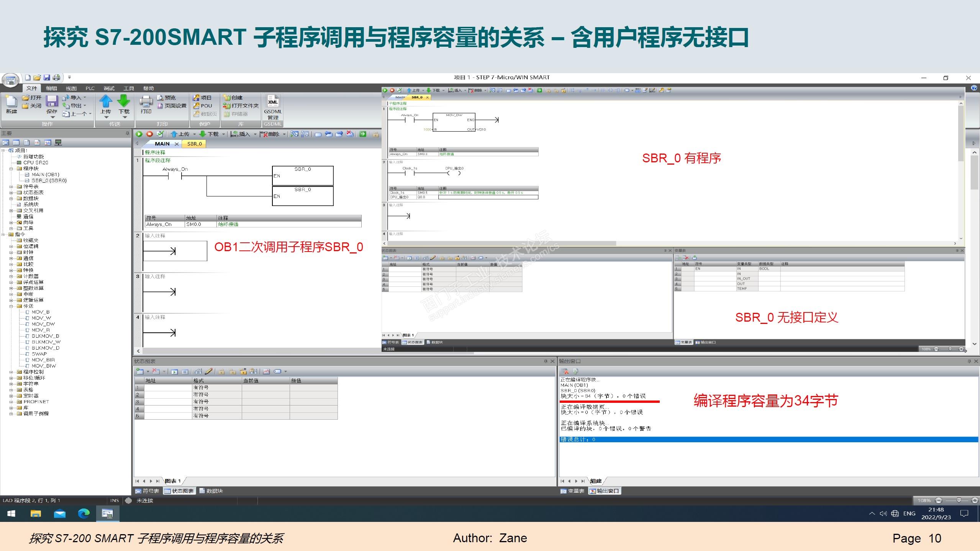The width and height of the screenshot is (980, 551).
Task: Switch to the SBR_0 editor tab
Action: (x=194, y=144)
